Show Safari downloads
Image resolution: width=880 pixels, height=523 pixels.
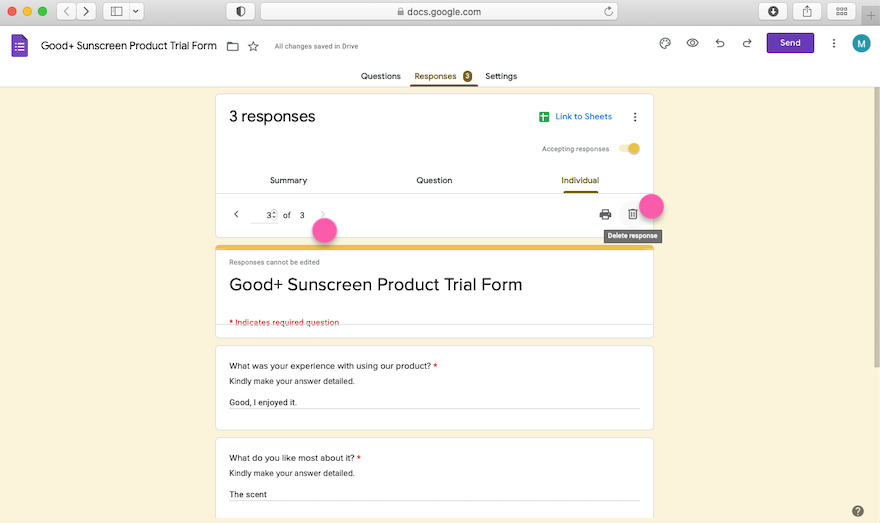[x=773, y=11]
